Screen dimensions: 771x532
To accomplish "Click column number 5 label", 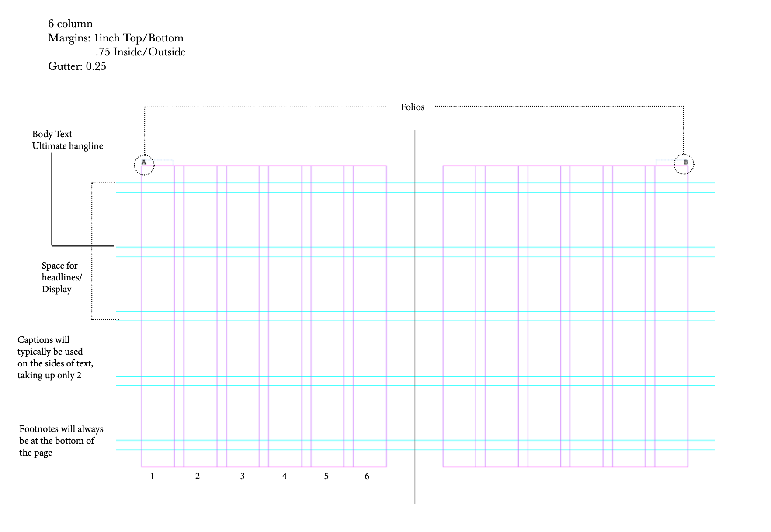I will coord(326,477).
